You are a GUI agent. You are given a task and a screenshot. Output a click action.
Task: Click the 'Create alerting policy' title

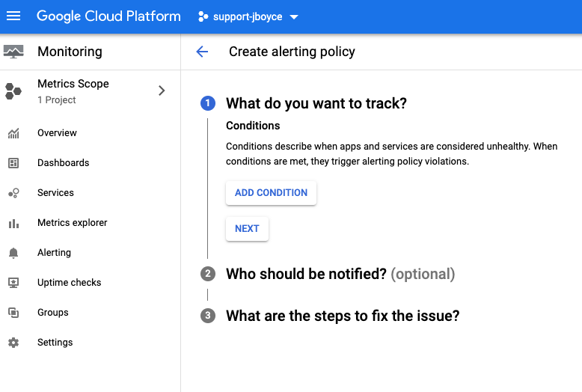click(292, 52)
